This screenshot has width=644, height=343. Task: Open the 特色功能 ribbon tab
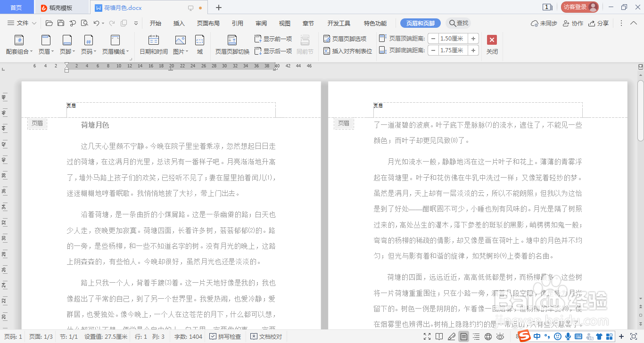(x=374, y=23)
